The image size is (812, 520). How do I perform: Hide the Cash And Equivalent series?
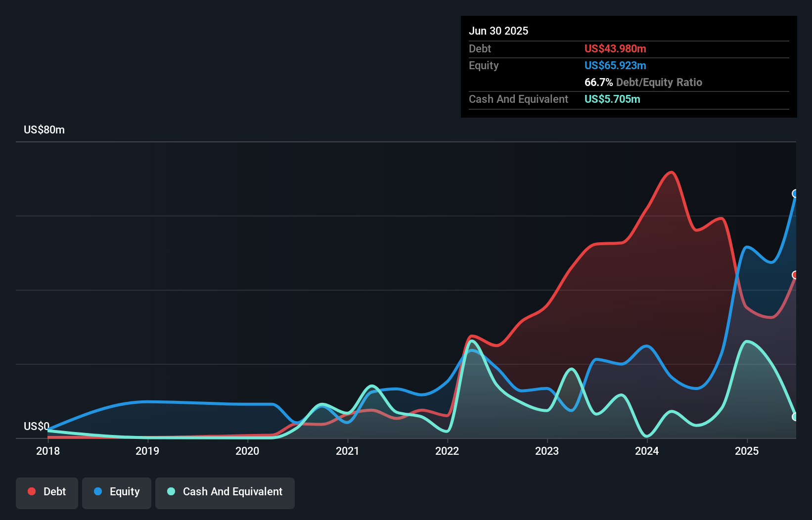[x=225, y=492]
